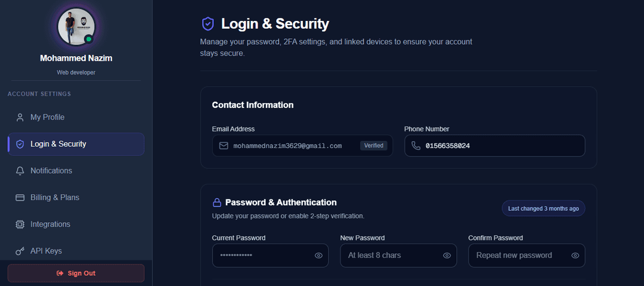Image resolution: width=644 pixels, height=286 pixels.
Task: Click the Last changed 3 months ago badge
Action: click(543, 208)
